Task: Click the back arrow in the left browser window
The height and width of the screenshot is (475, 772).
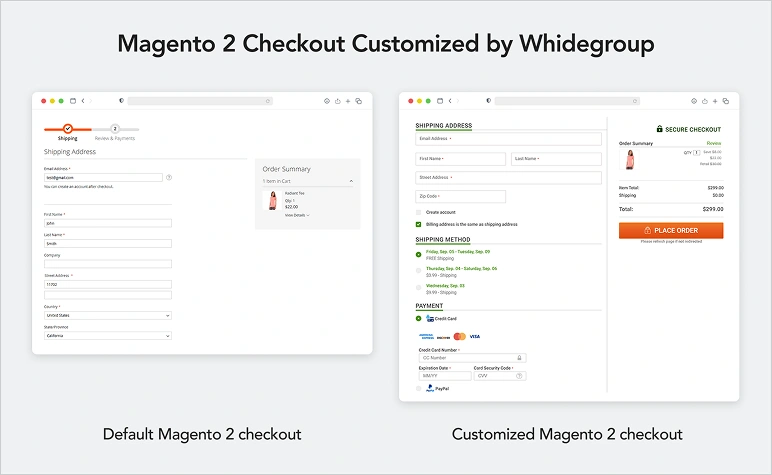Action: point(83,101)
